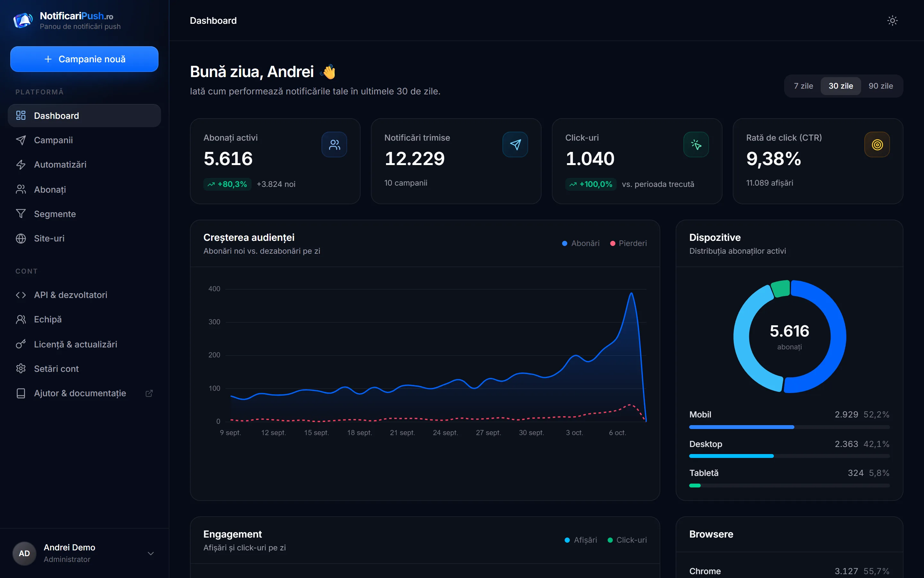Viewport: 924px width, 578px height.
Task: Click the CTR target card icon
Action: pyautogui.click(x=877, y=144)
